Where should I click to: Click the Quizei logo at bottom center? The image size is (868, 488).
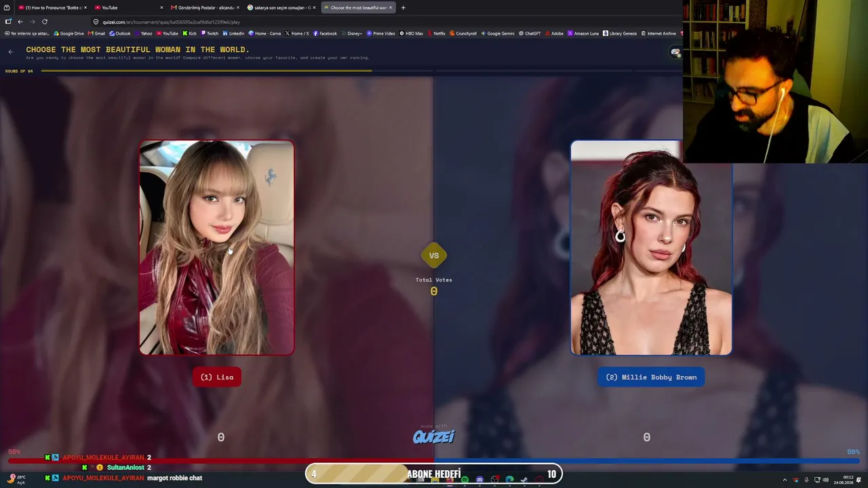[434, 436]
